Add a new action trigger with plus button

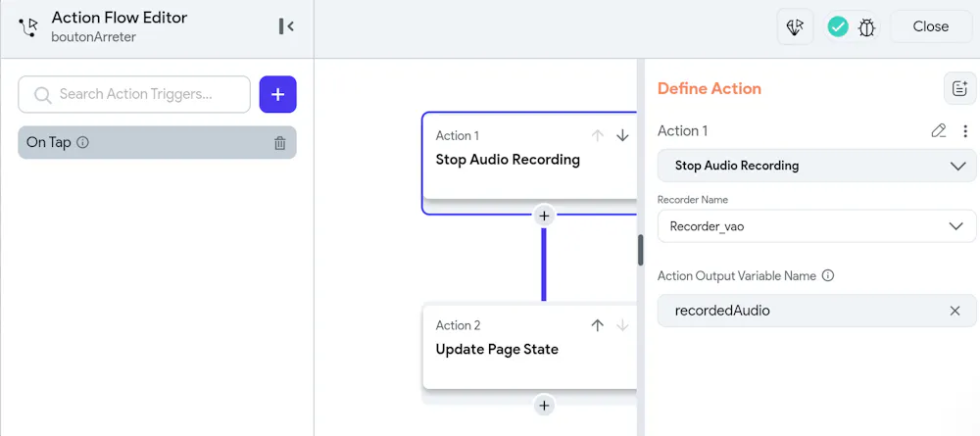tap(278, 94)
